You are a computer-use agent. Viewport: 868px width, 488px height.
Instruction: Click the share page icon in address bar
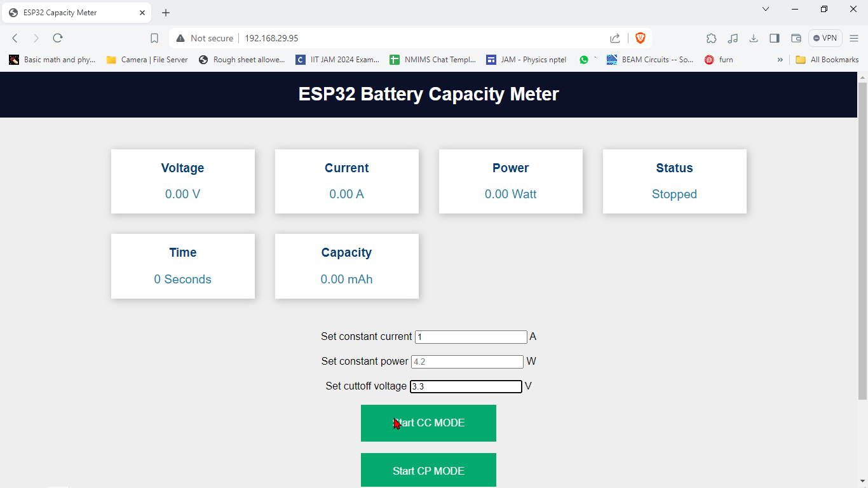[x=615, y=38]
